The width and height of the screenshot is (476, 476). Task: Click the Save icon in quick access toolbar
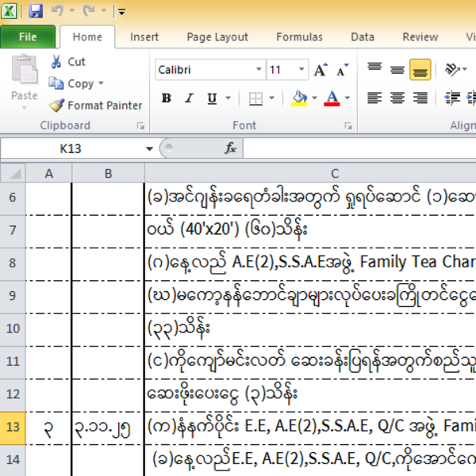pos(36,11)
